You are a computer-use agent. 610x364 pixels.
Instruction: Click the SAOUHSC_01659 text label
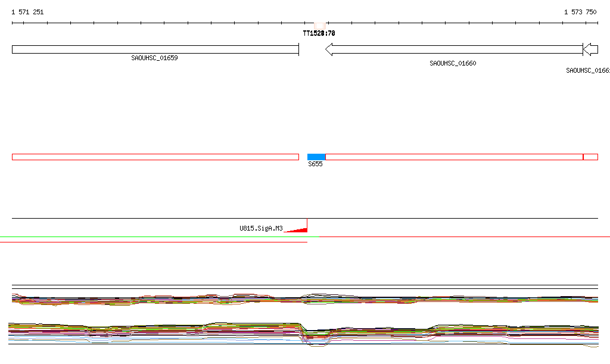[x=154, y=58]
